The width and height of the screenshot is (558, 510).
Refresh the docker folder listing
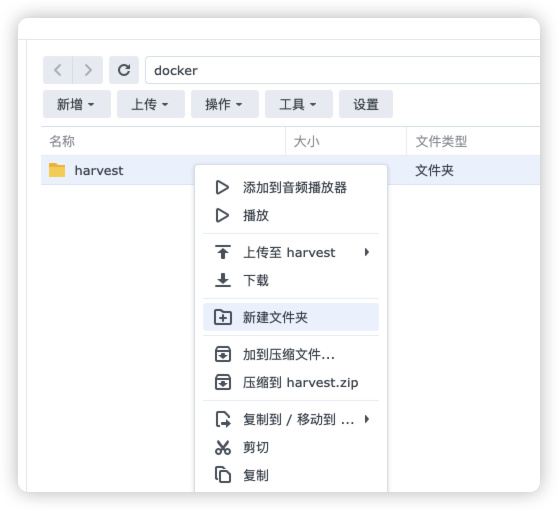(124, 70)
